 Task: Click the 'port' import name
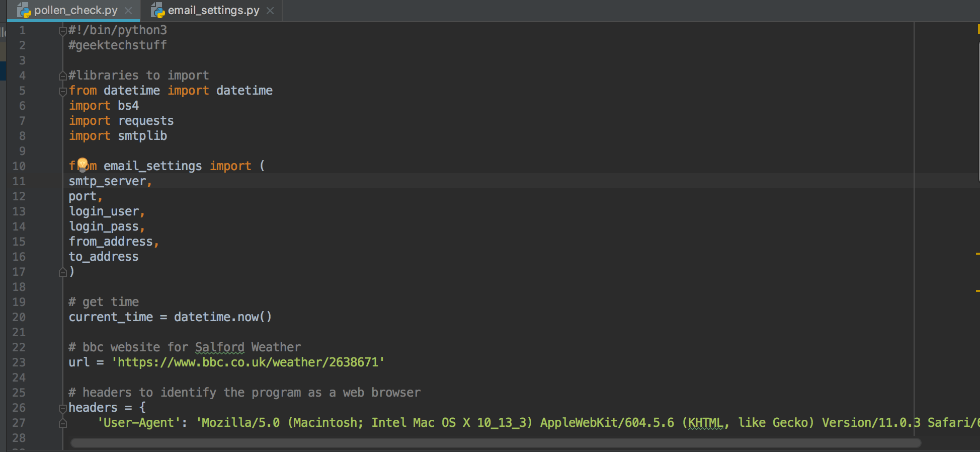click(83, 196)
